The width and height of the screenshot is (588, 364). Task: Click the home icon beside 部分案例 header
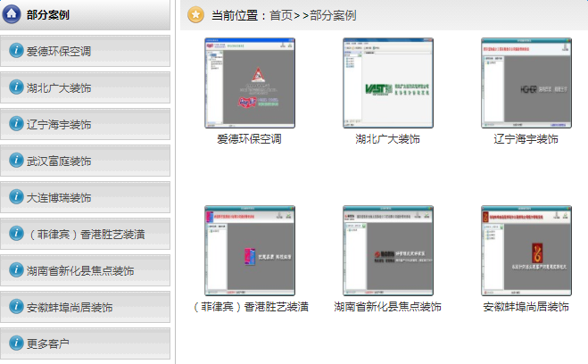point(13,14)
